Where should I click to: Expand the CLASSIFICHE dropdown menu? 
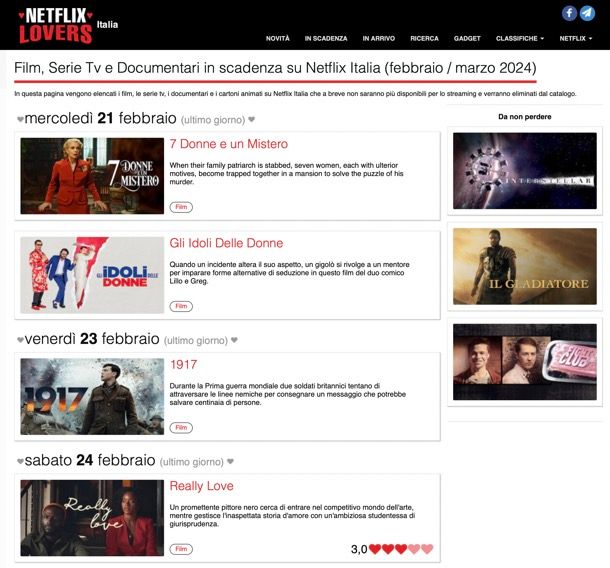(520, 39)
